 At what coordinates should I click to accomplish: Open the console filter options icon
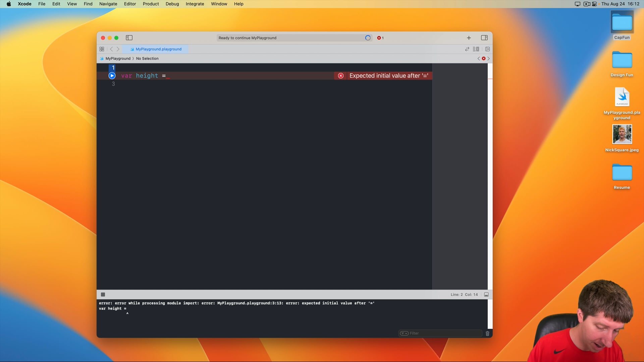(404, 333)
